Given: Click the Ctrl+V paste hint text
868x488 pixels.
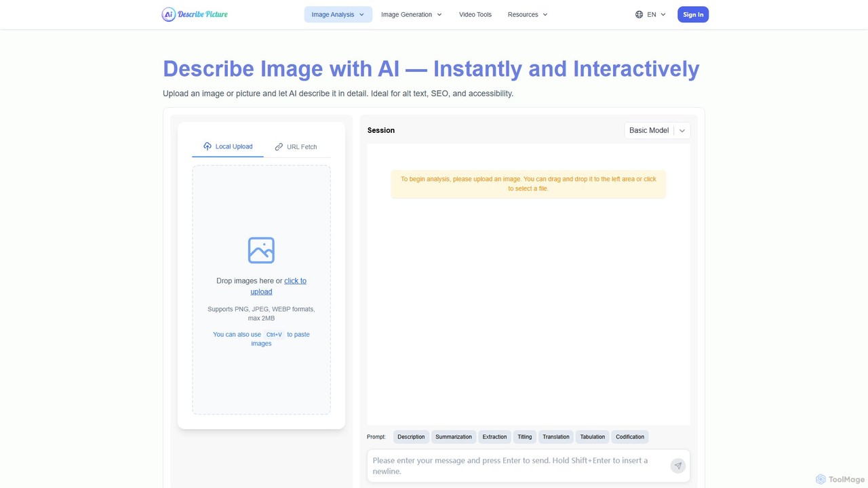Looking at the screenshot, I should pos(261,339).
